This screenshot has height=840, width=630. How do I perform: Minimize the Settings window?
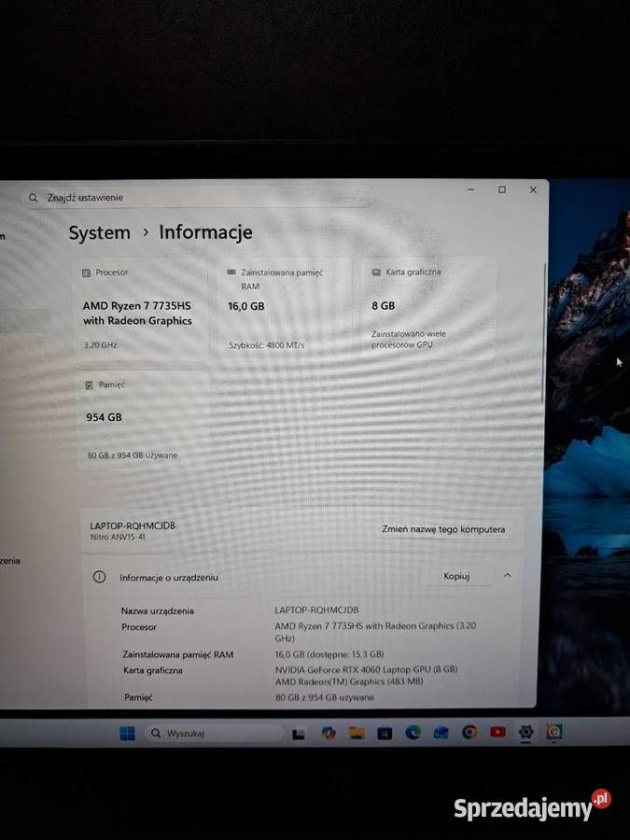coord(471,189)
